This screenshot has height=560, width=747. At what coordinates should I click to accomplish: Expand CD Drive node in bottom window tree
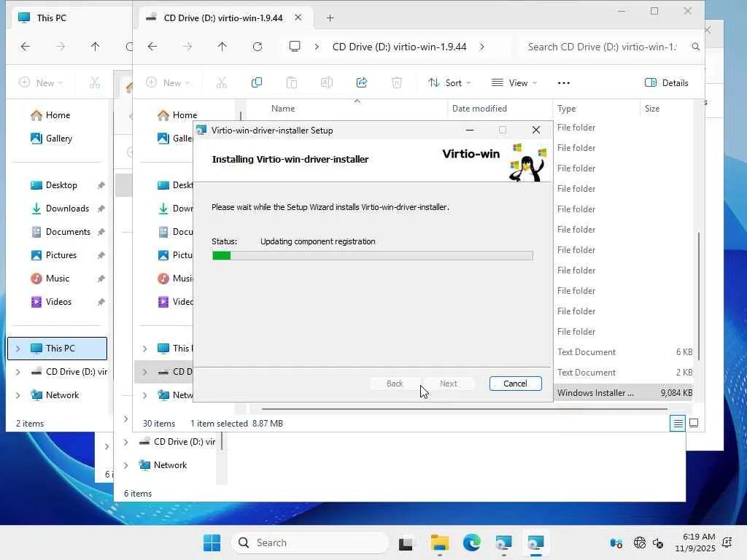[x=125, y=441]
